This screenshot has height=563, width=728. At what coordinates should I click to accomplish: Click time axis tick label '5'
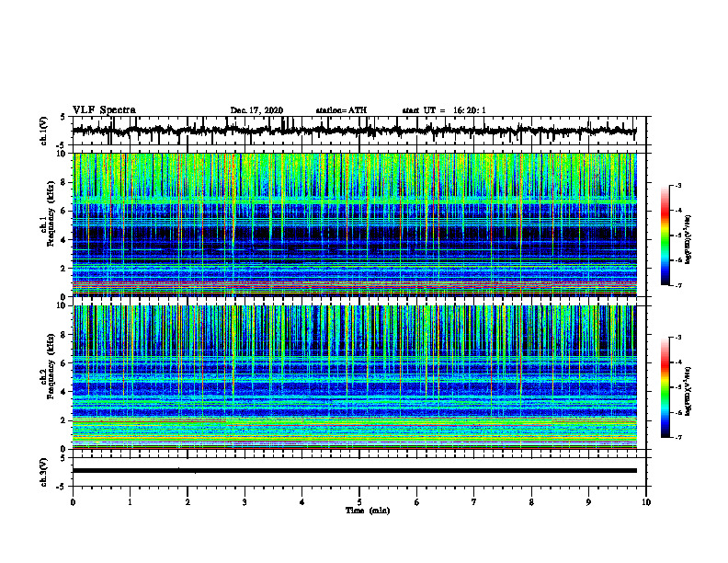click(359, 502)
